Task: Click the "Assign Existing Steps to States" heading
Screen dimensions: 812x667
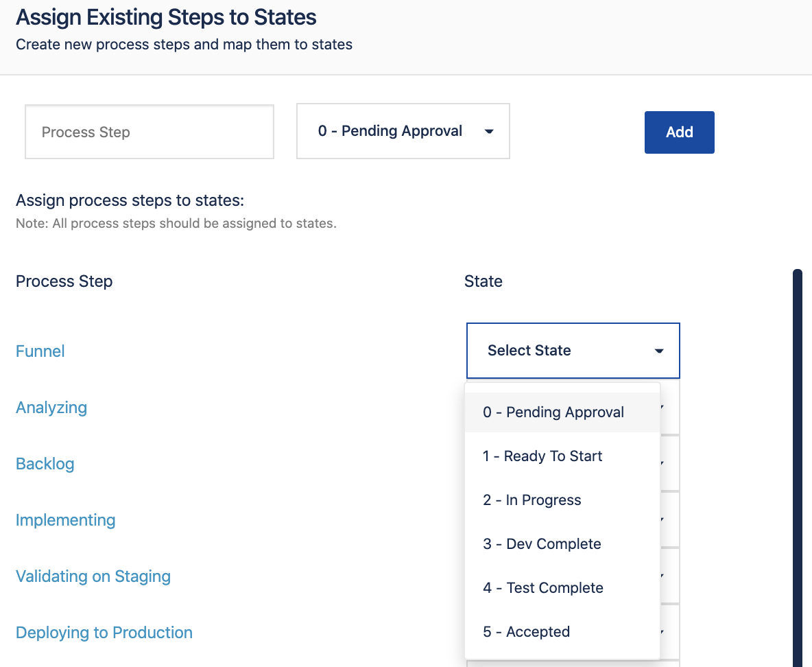Action: (166, 18)
